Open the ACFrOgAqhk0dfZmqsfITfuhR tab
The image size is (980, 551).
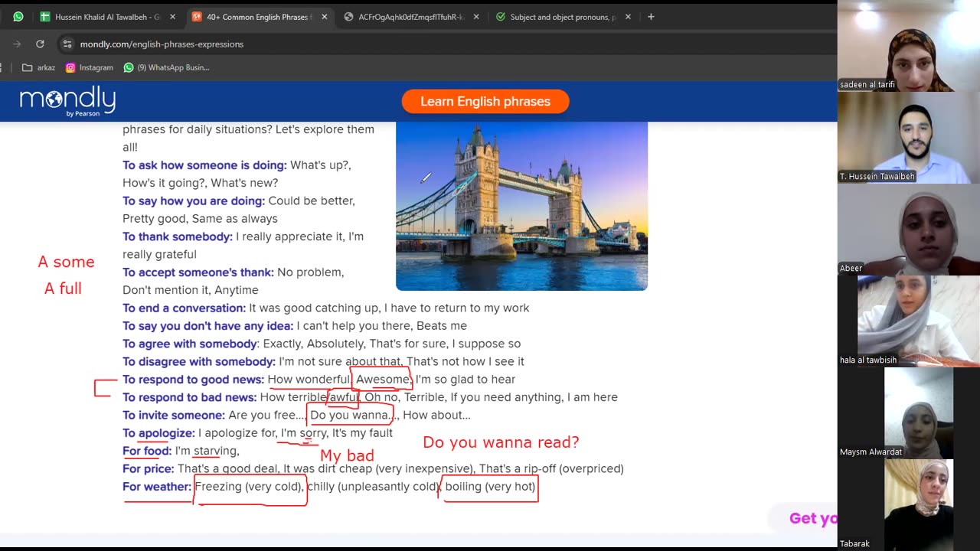point(412,17)
